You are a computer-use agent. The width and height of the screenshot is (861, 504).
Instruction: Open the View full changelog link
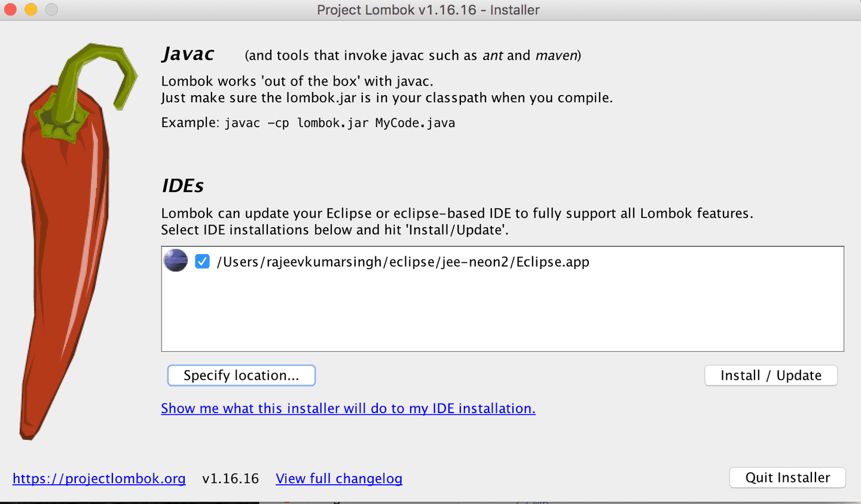(339, 478)
